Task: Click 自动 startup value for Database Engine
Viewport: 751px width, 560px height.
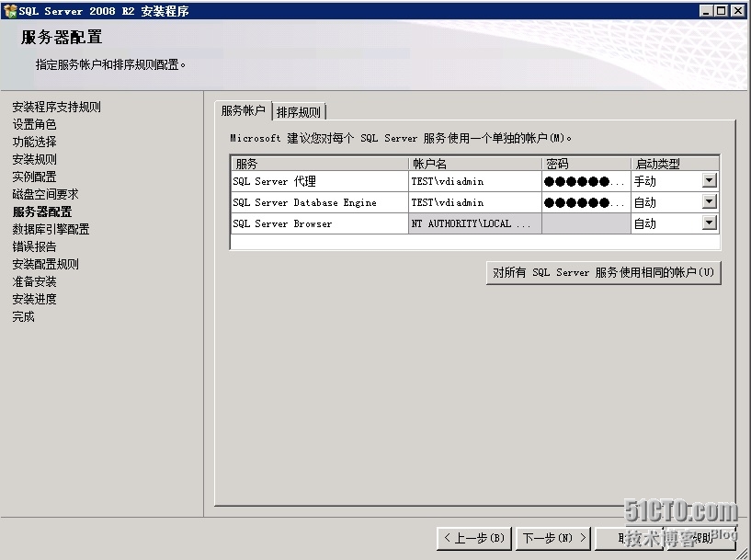Action: 645,202
